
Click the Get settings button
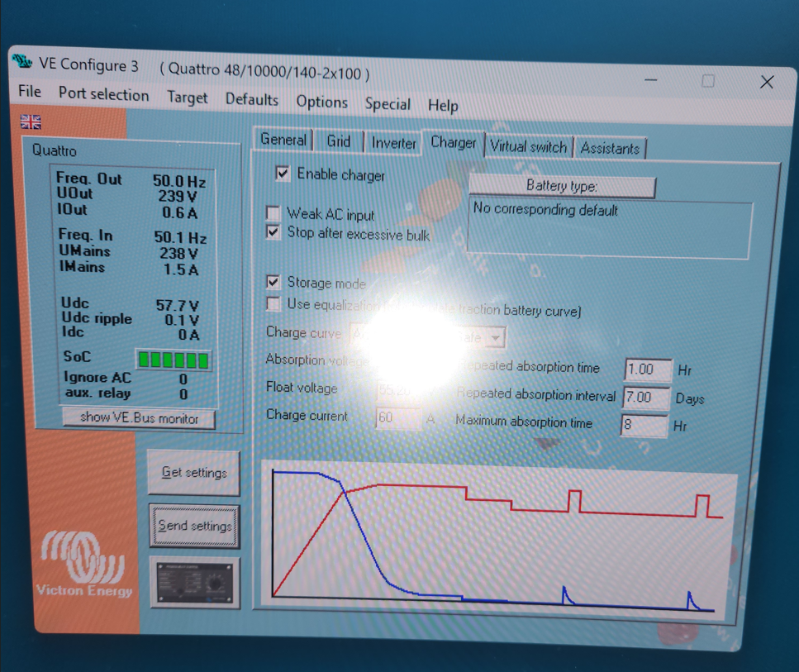[194, 473]
